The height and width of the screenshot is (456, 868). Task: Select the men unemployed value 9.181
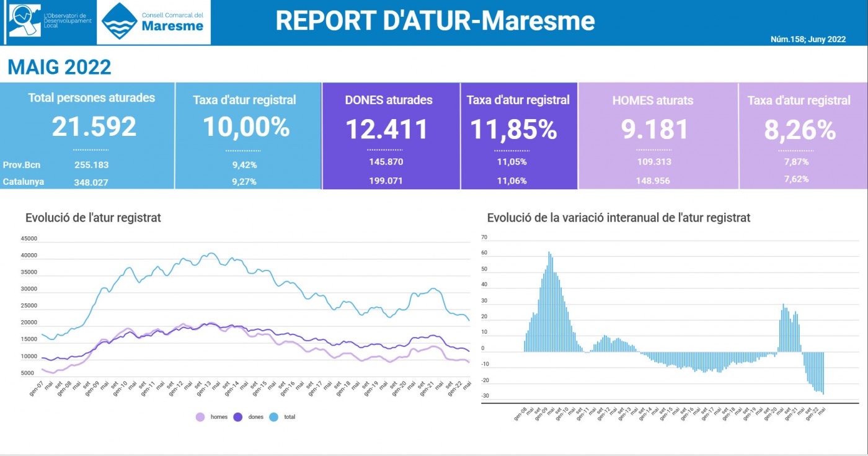(x=655, y=129)
